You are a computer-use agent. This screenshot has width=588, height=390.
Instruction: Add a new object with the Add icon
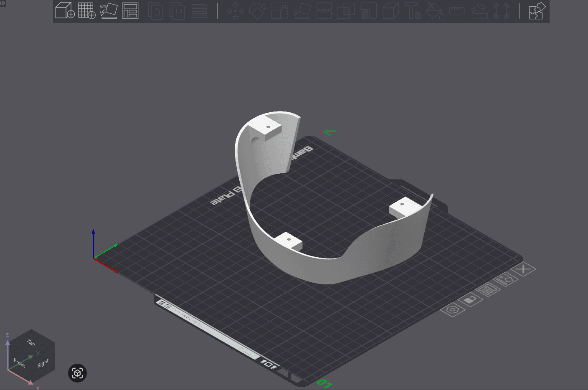click(x=65, y=11)
